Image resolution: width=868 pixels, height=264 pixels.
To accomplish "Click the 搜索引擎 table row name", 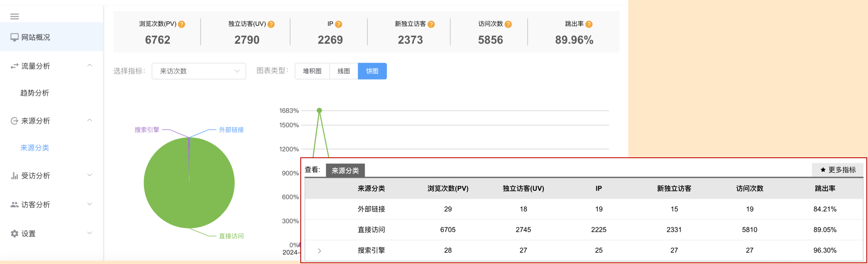I will tap(371, 250).
